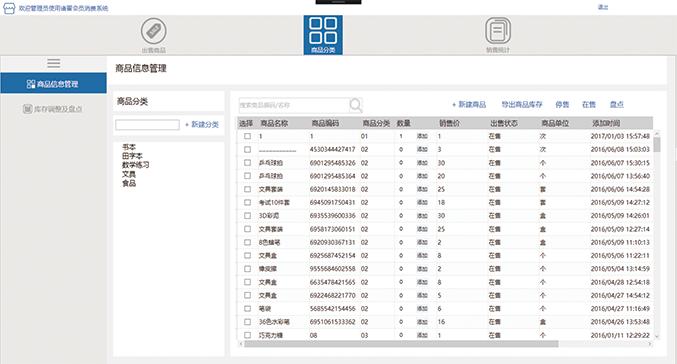The width and height of the screenshot is (677, 364).
Task: Select the 3D彩泥 row checkbox
Action: (x=247, y=215)
